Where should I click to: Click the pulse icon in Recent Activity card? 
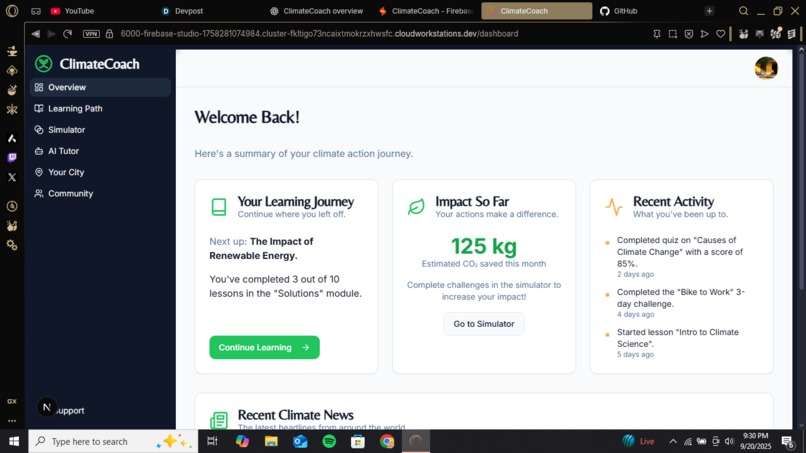click(614, 207)
